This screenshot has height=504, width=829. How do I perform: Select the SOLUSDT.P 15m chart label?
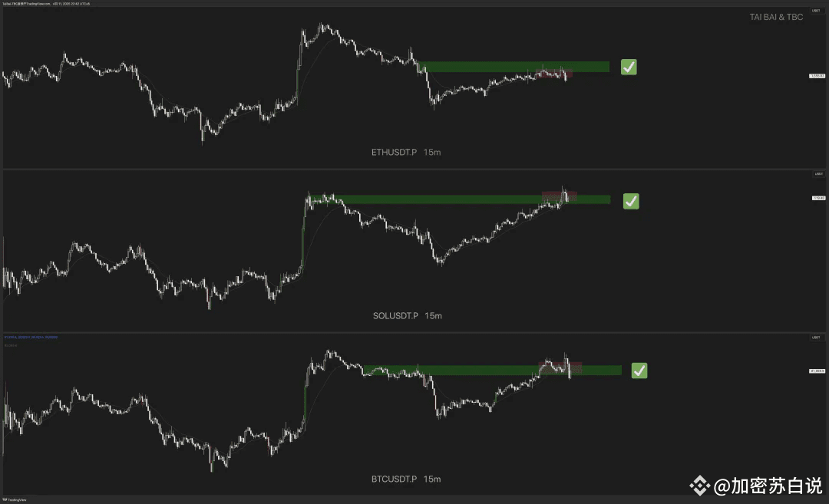click(x=408, y=315)
